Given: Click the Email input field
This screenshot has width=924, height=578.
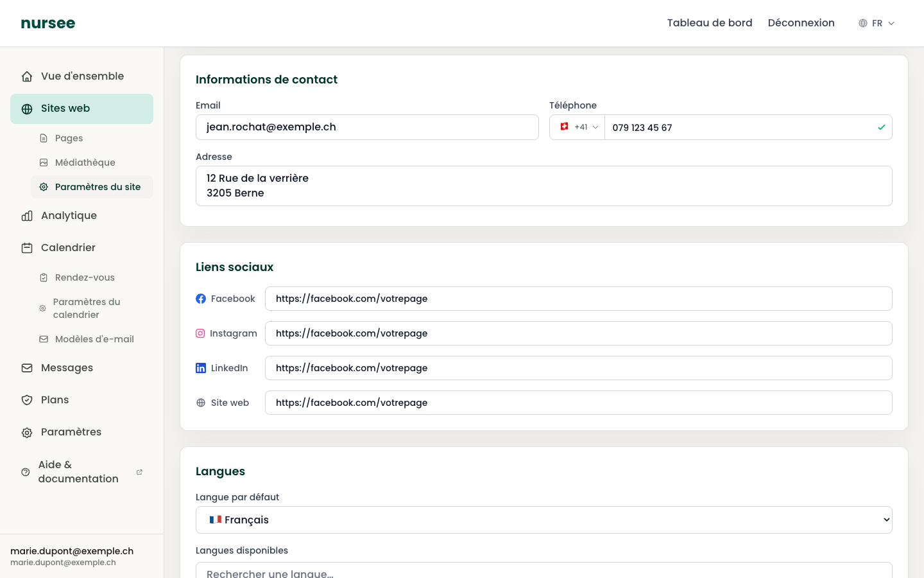Looking at the screenshot, I should click(367, 127).
